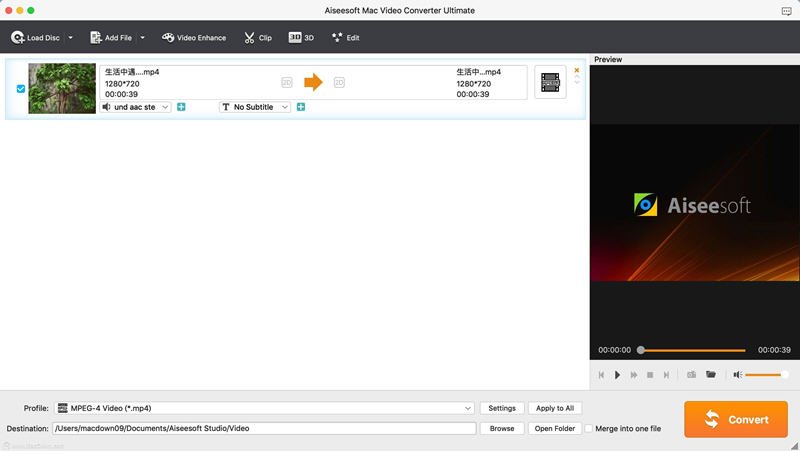Play the preview video

617,375
